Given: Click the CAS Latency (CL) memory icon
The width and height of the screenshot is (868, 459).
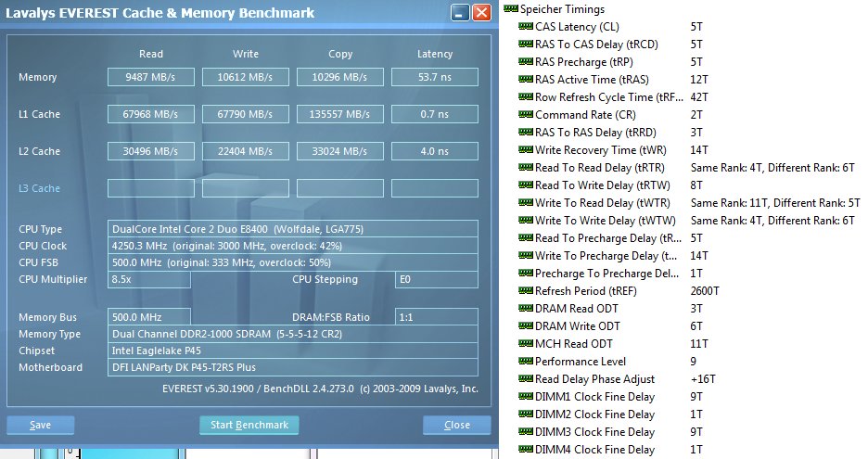Looking at the screenshot, I should coord(525,27).
